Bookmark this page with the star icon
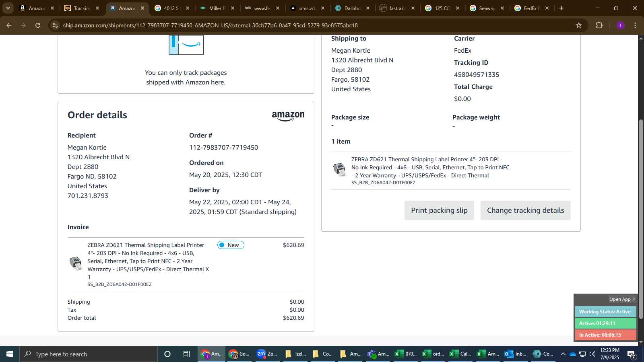Screen dimensions: 644x362 [579, 25]
